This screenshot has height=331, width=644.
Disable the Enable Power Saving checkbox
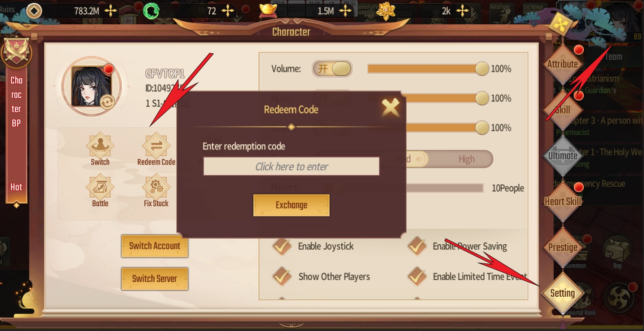click(x=417, y=246)
